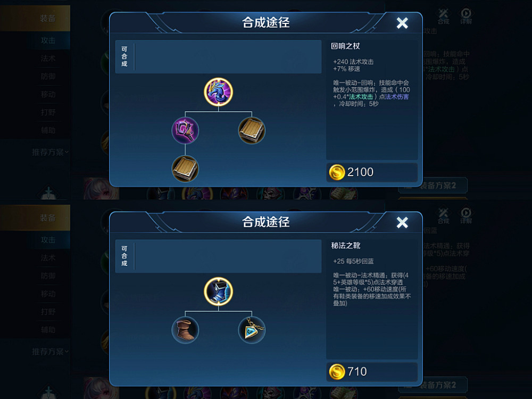Select the 回响之杖 staff icon in synthesis tree

[x=218, y=92]
